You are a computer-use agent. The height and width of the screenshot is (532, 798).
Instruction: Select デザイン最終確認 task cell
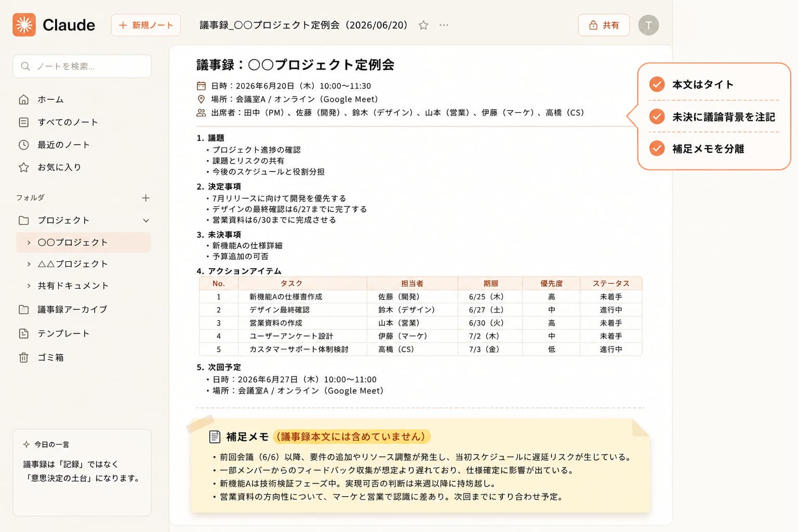coord(302,310)
